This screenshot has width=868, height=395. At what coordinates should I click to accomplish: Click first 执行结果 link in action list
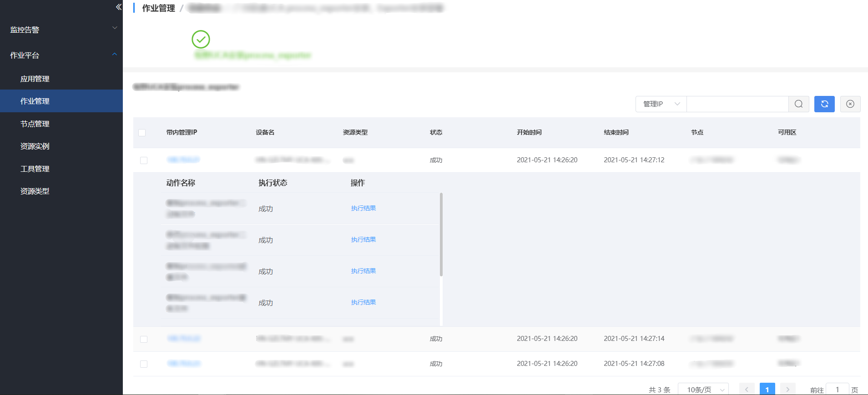tap(363, 208)
